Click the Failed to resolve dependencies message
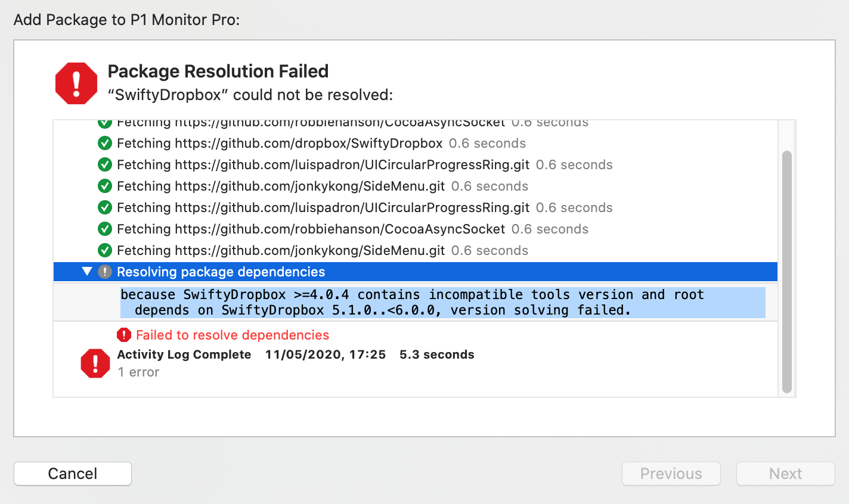 pyautogui.click(x=233, y=335)
